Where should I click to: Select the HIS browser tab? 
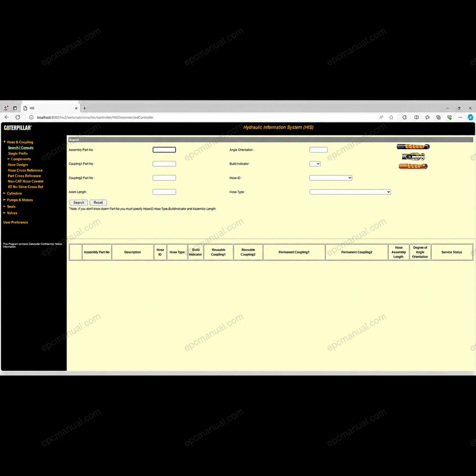click(x=50, y=108)
